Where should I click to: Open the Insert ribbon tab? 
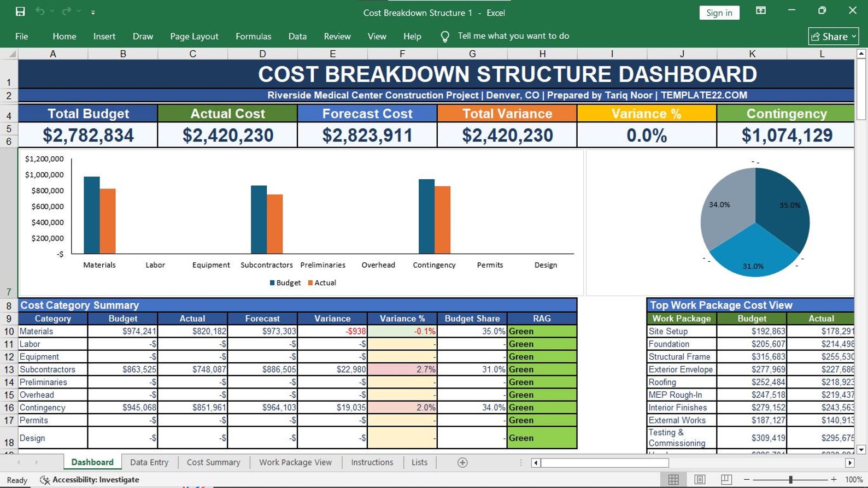[x=104, y=36]
